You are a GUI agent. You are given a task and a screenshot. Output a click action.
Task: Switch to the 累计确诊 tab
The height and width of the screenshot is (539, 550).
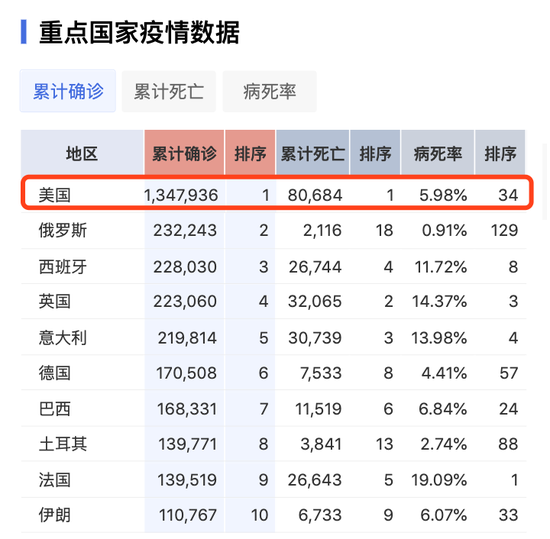click(68, 91)
